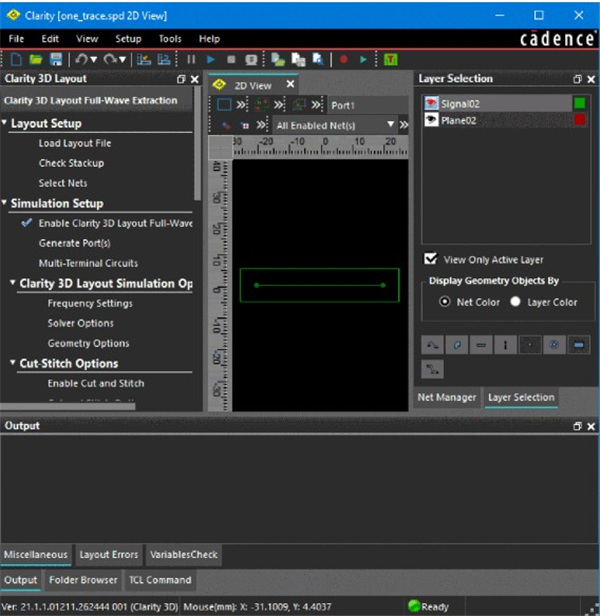600x616 pixels.
Task: Collapse the Cut-Stitch Options section
Action: tap(13, 362)
